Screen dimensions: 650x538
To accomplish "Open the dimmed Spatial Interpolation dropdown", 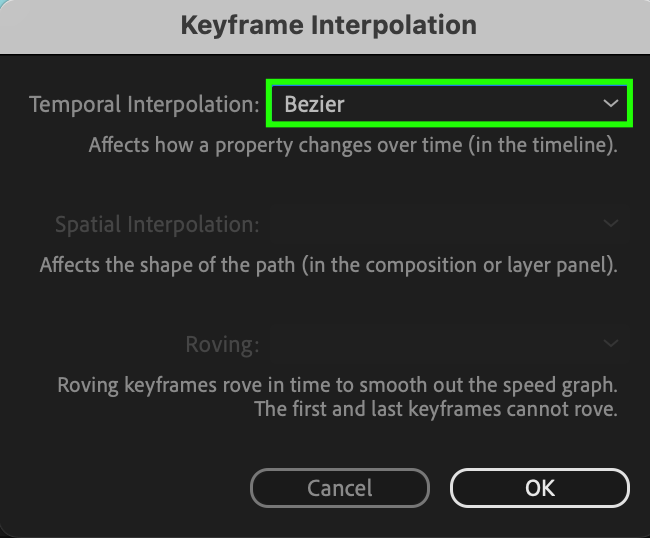I will tap(448, 224).
